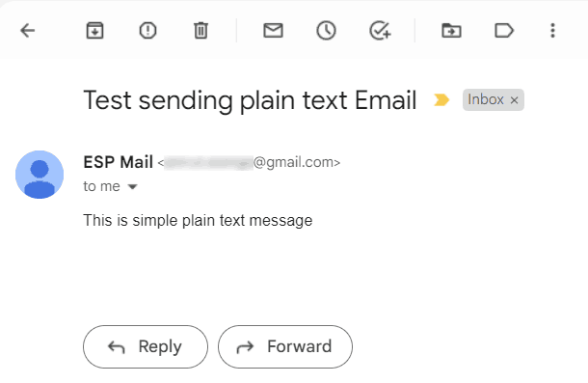The height and width of the screenshot is (383, 588).
Task: Remove the Inbox label using its x
Action: (x=514, y=100)
